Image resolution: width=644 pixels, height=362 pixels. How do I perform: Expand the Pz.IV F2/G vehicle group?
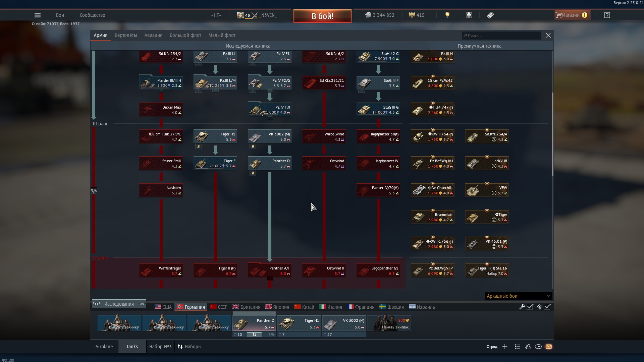[x=270, y=91]
